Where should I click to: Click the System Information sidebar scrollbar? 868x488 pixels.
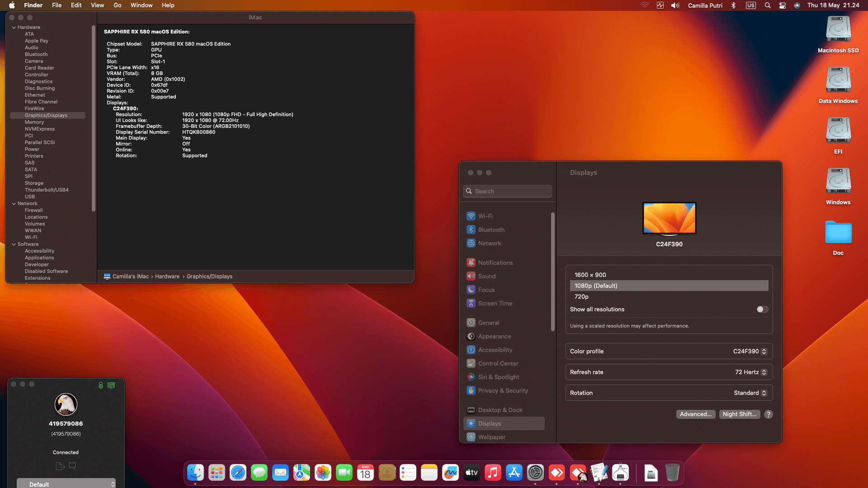tap(94, 118)
